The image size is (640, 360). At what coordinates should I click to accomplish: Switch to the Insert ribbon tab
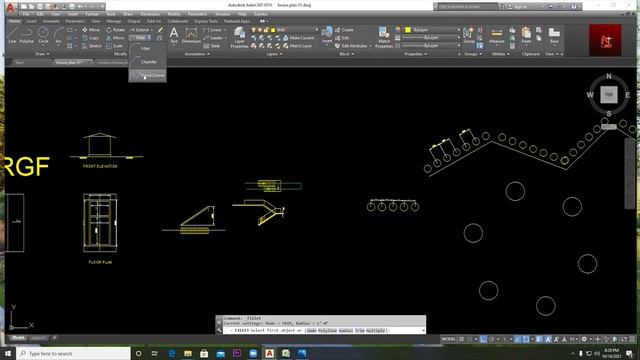tap(31, 21)
